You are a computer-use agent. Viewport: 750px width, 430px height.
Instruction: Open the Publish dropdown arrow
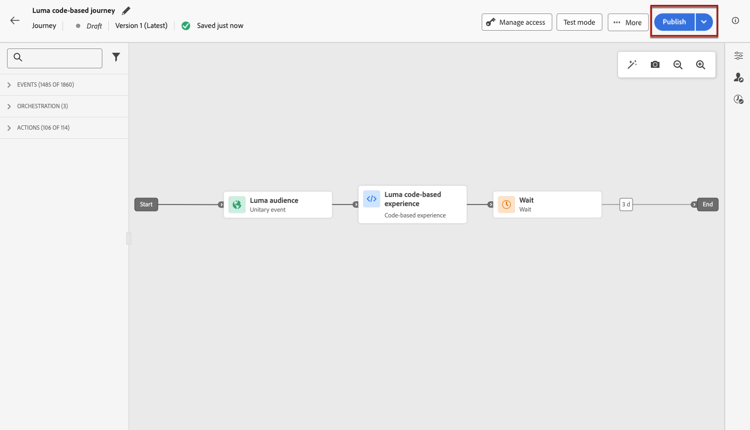point(704,22)
